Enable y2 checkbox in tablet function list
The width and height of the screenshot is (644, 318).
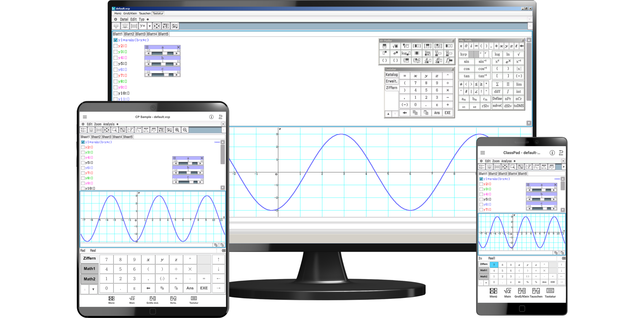[83, 147]
